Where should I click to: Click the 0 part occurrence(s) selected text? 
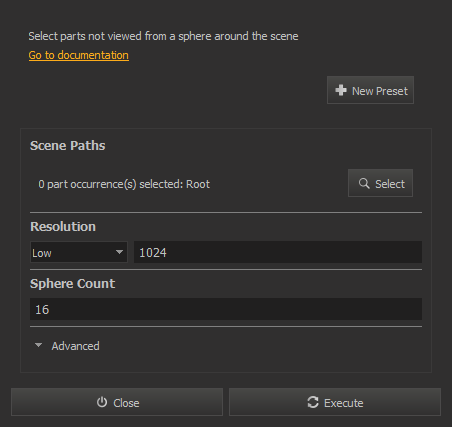(x=124, y=184)
